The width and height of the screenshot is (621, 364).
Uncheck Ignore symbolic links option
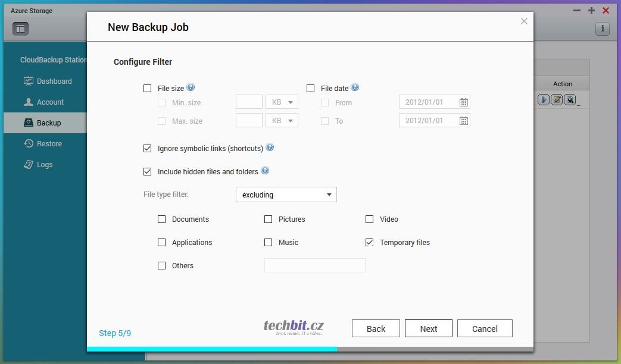[148, 148]
